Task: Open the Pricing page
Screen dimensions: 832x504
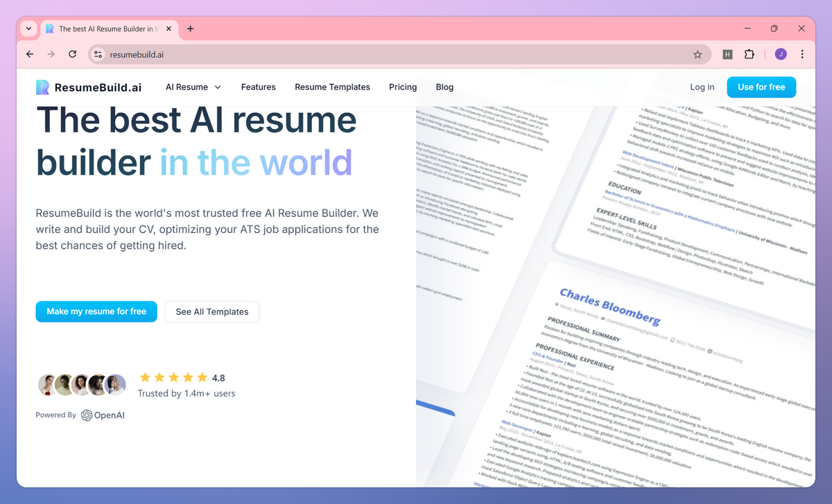Action: (x=403, y=87)
